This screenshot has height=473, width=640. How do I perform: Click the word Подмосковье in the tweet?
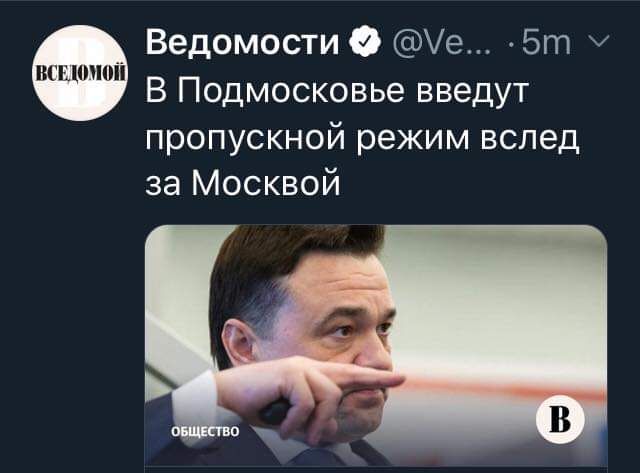coord(291,92)
